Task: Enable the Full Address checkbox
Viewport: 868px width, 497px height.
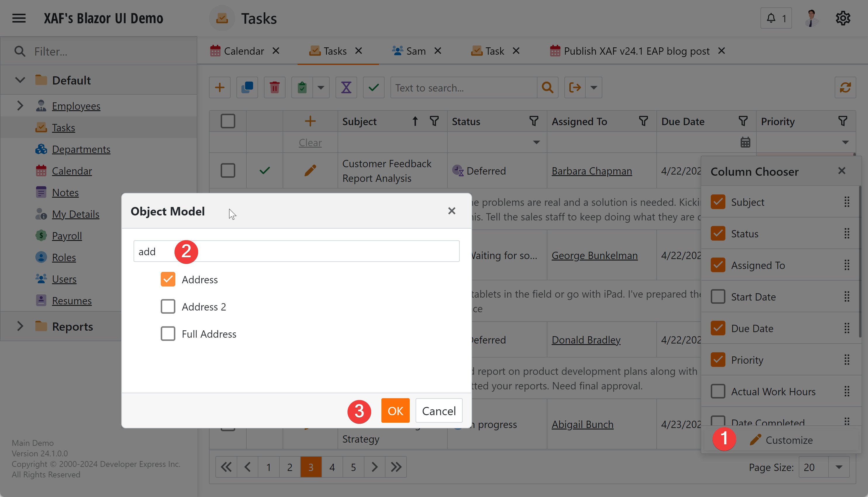Action: 168,334
